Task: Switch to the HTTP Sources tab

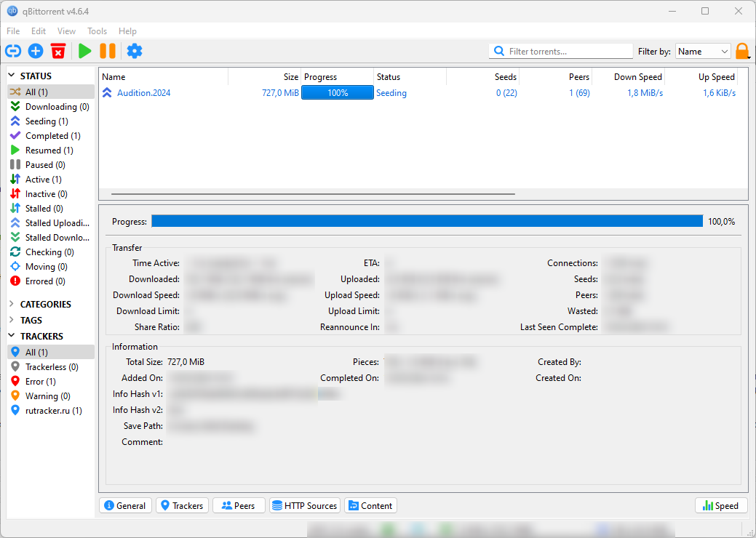Action: pos(305,506)
